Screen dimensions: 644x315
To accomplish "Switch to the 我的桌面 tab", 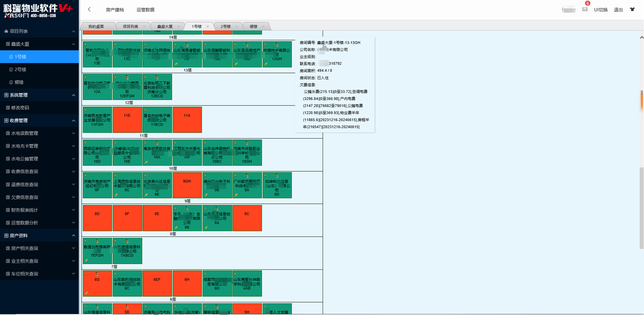I will [96, 27].
